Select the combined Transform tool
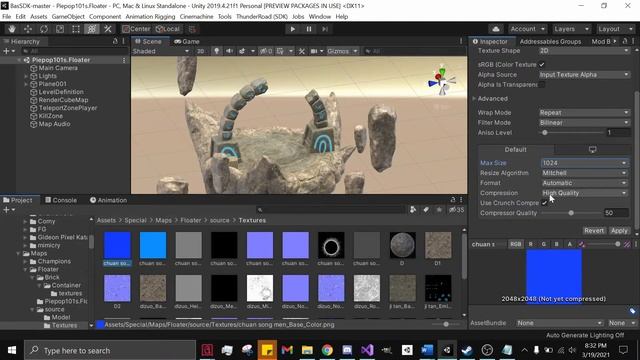Image resolution: width=640 pixels, height=360 pixels. tap(92, 29)
